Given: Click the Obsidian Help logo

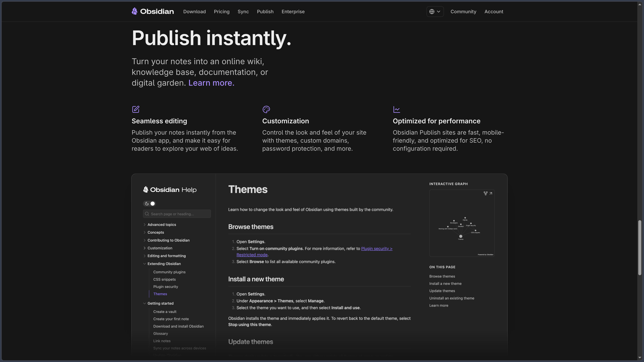Looking at the screenshot, I should [170, 190].
